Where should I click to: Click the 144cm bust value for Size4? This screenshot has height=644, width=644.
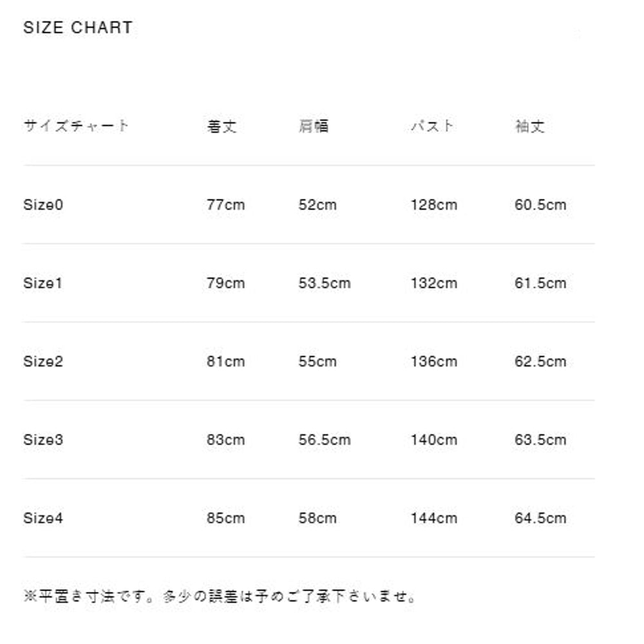tap(434, 518)
